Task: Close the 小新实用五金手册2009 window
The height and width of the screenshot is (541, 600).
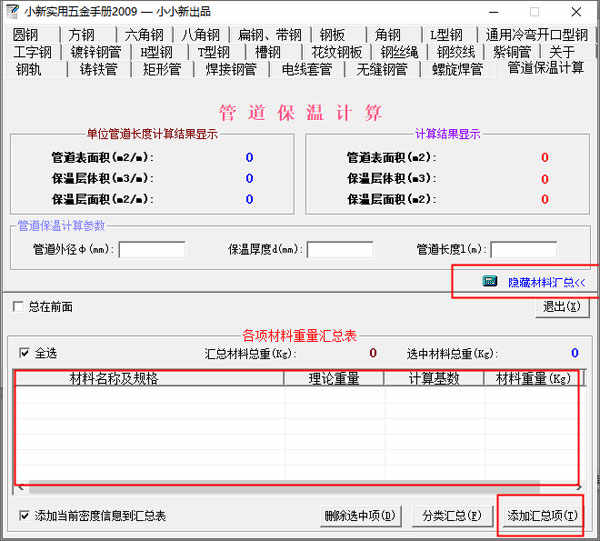Action: click(x=576, y=12)
